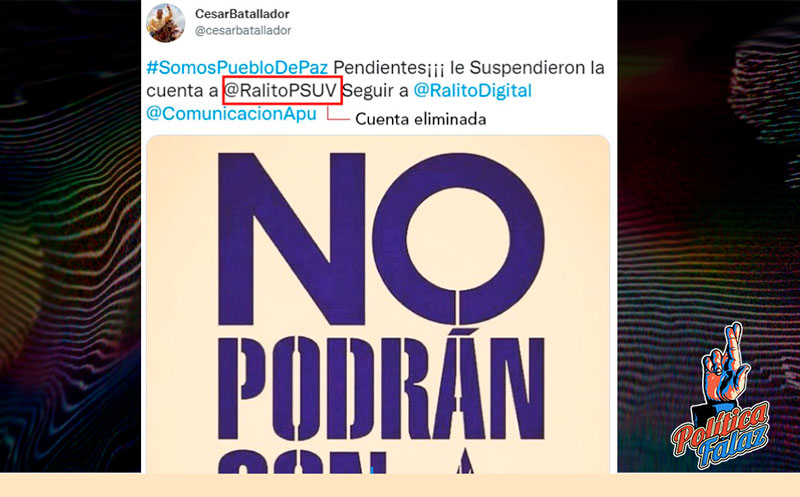Click the words 'Seguir a' in the tweet
This screenshot has width=800, height=497.
376,91
